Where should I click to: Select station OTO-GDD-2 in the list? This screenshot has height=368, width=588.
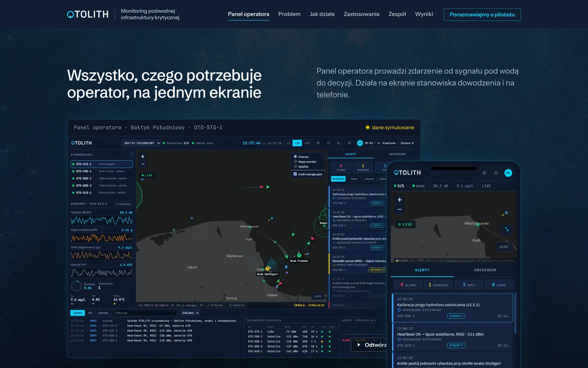pos(102,185)
